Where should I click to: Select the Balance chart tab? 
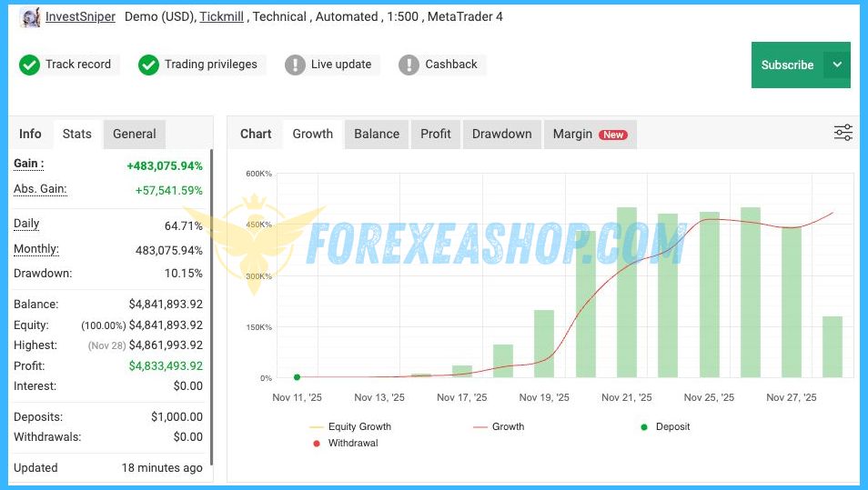tap(377, 134)
